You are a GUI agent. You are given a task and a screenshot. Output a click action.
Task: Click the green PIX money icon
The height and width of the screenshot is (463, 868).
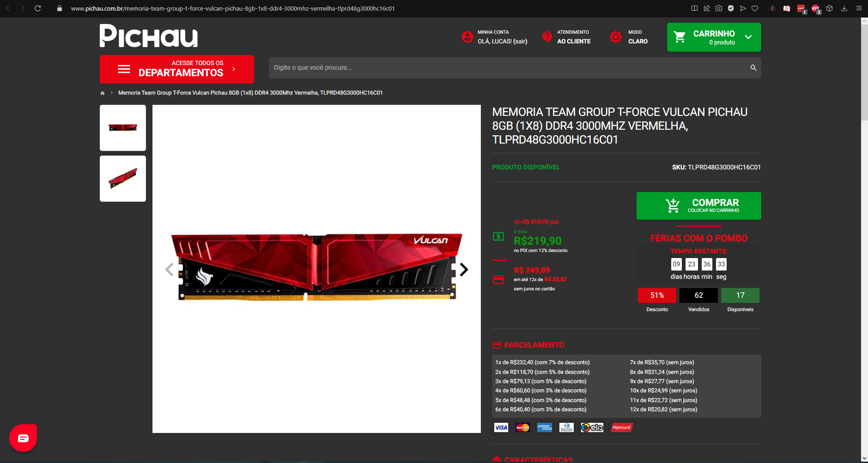pyautogui.click(x=498, y=236)
